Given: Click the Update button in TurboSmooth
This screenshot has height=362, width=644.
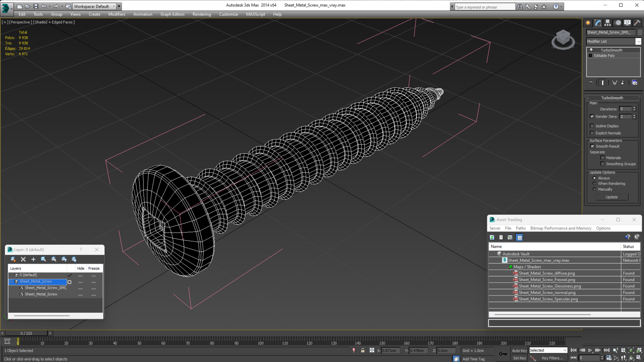Looking at the screenshot, I should click(x=612, y=197).
